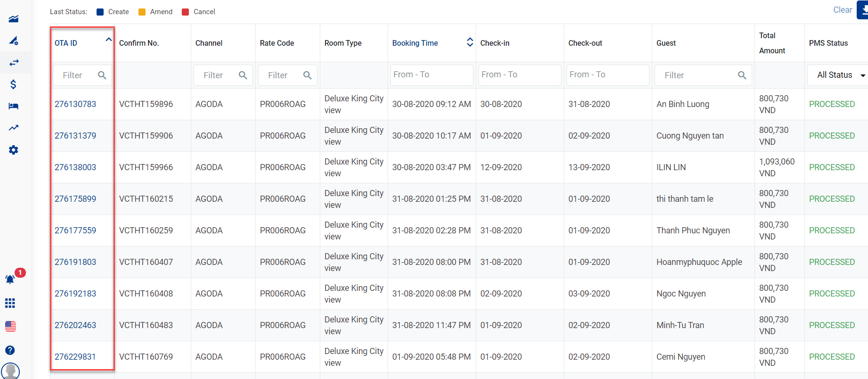Screen dimensions: 868x379
Task: Click the swap arrows sidebar icon
Action: [x=14, y=63]
